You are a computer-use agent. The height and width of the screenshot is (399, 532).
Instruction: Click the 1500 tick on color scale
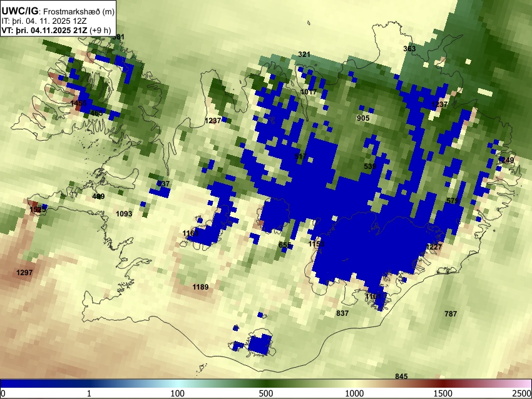pyautogui.click(x=443, y=393)
